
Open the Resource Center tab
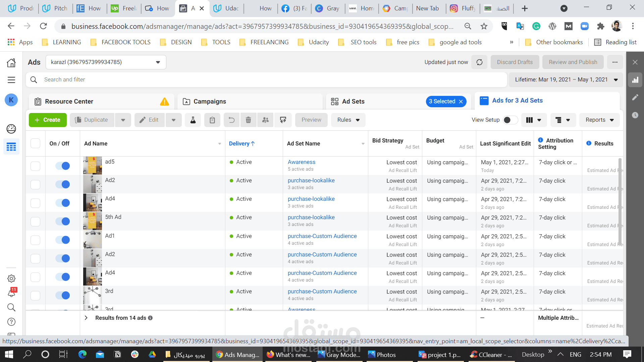69,102
